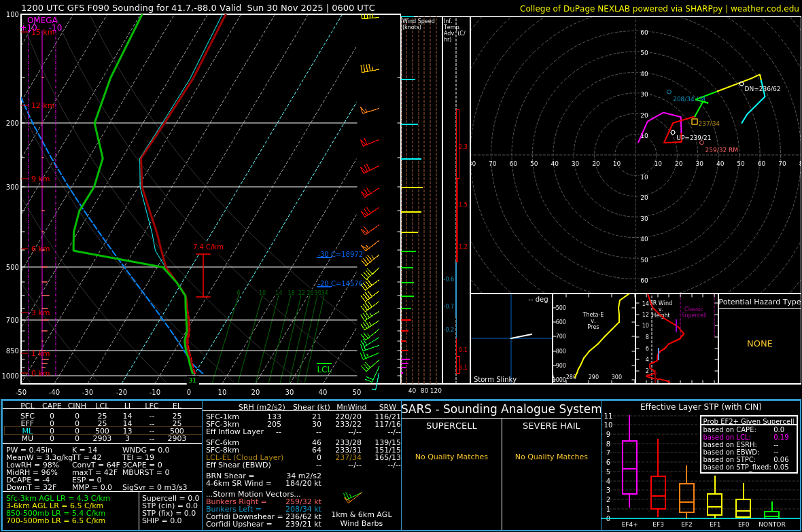Click the Bunkers Right = 259/32 kt row

(x=264, y=502)
